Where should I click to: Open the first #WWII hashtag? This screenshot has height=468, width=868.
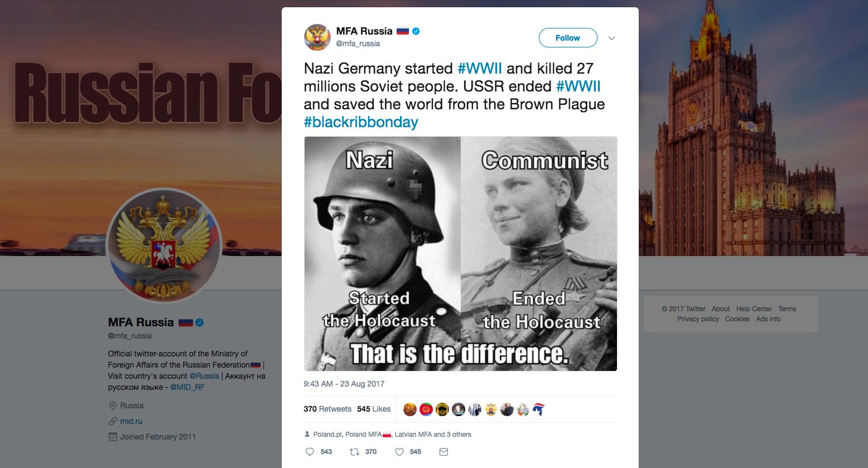click(479, 69)
